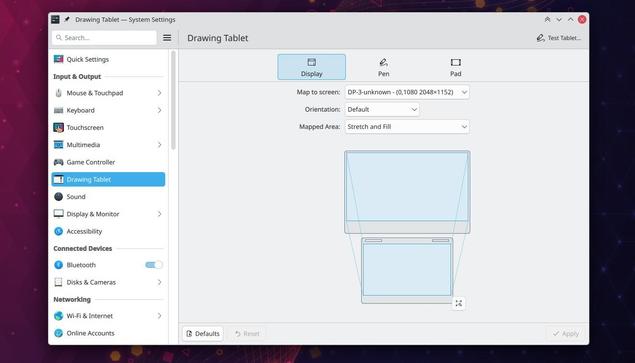Switch to the Display tab
Screen dimensions: 635x363
(311, 67)
